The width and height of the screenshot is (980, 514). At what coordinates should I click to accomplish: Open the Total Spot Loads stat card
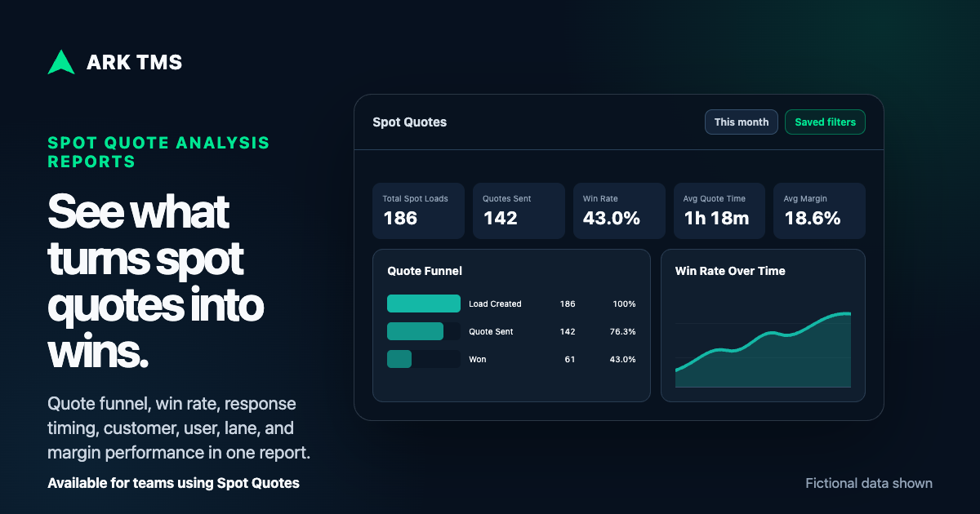pos(418,210)
